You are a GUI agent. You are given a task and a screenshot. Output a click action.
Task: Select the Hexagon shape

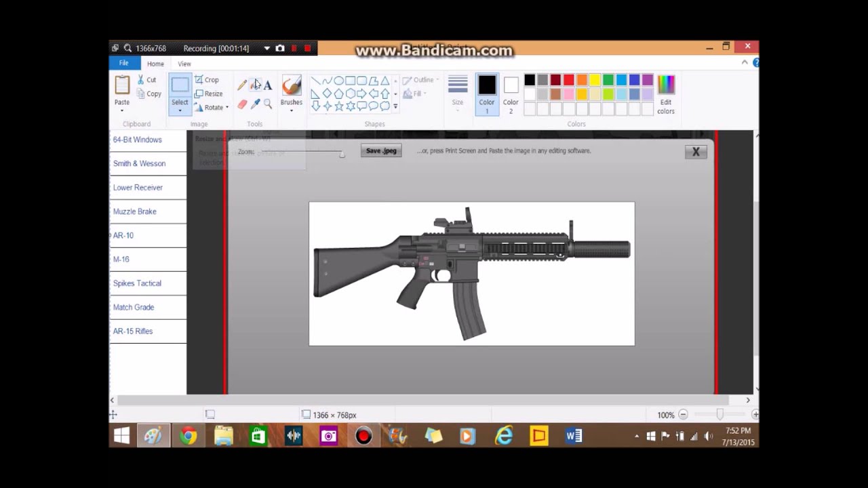(350, 94)
